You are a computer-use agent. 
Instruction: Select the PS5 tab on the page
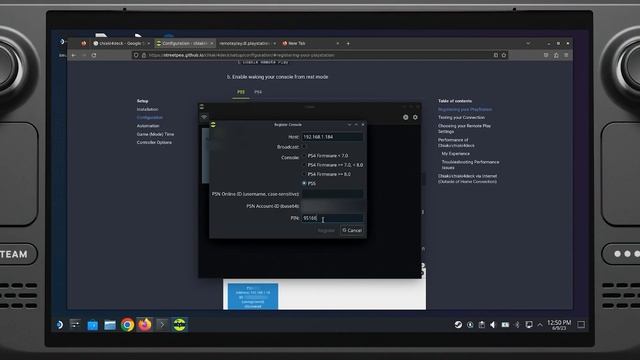241,92
